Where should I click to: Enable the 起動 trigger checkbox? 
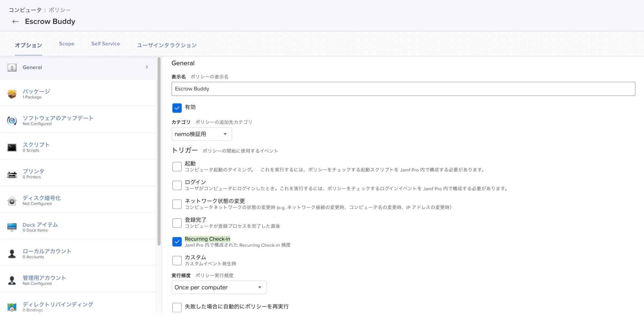tap(177, 166)
